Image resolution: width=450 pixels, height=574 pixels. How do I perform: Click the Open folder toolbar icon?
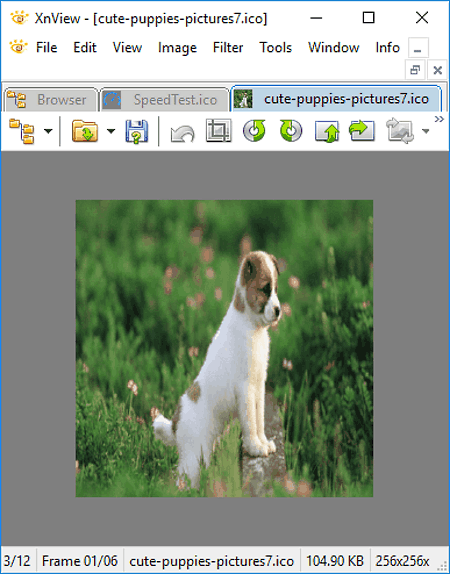click(85, 131)
